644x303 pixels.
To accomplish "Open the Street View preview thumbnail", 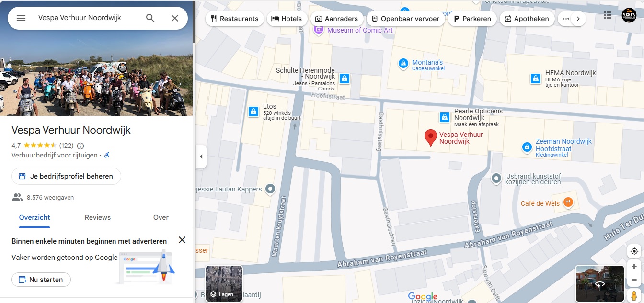I will tap(600, 284).
